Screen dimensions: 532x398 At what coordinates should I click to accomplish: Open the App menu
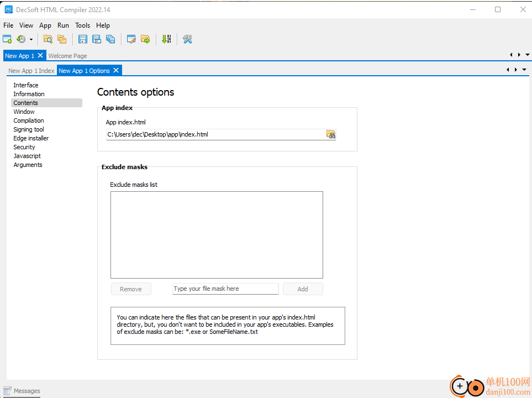pos(45,25)
